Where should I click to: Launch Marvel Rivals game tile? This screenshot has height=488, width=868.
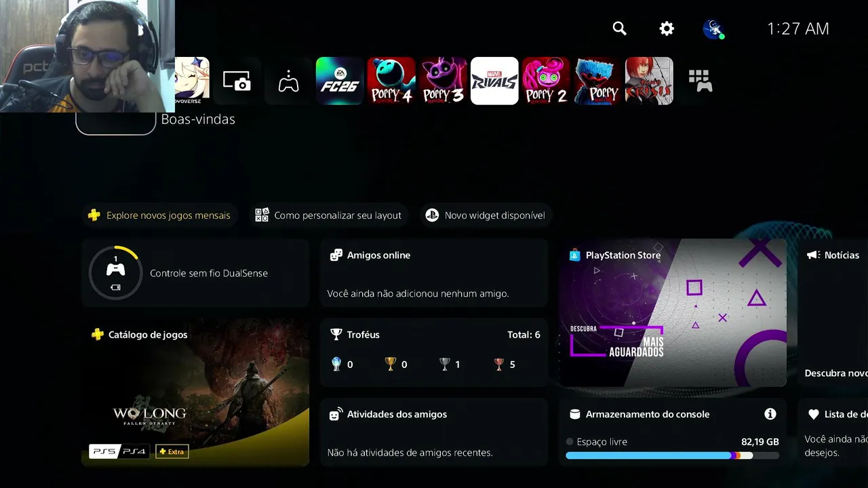(x=494, y=81)
